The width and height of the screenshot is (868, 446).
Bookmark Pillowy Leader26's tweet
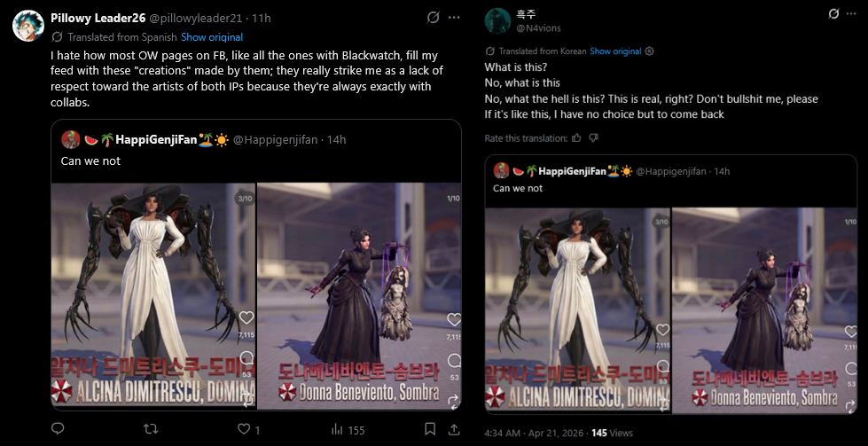pos(430,429)
